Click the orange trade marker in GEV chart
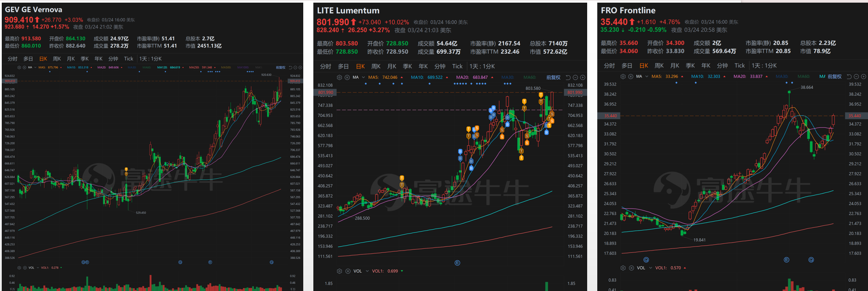This screenshot has height=291, width=868. 126,169
